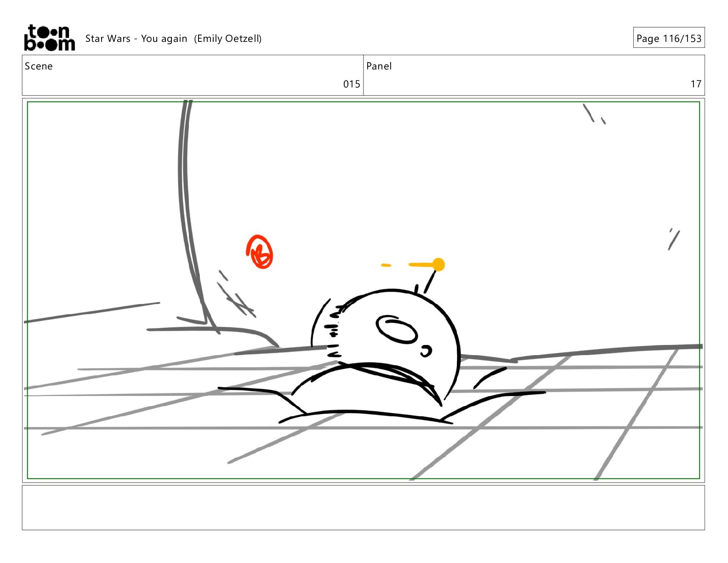Click the scene number '015'
Viewport: 728px width, 563px height.
[x=352, y=84]
